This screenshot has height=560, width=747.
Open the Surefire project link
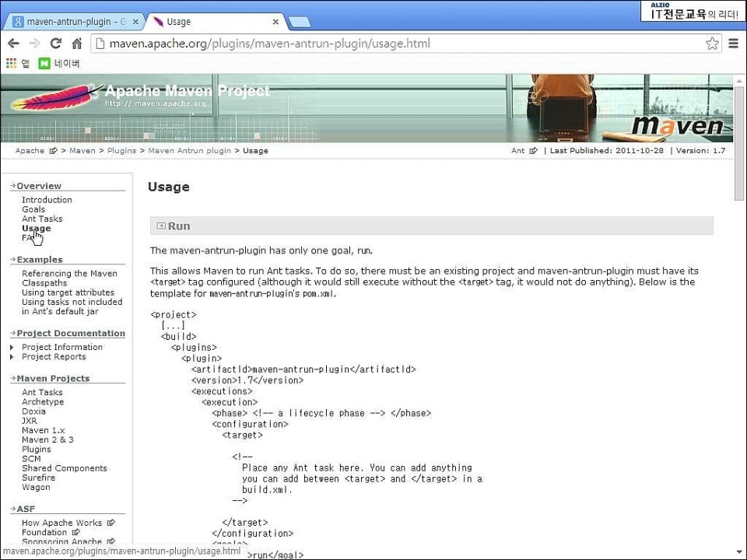[39, 478]
